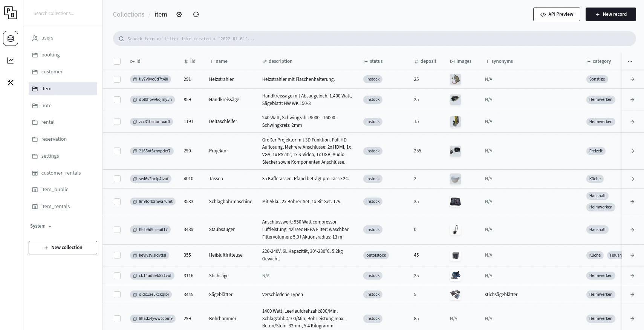Viewport: 644px width, 330px height.
Task: Open the column visibility three-dots menu
Action: pos(630,61)
